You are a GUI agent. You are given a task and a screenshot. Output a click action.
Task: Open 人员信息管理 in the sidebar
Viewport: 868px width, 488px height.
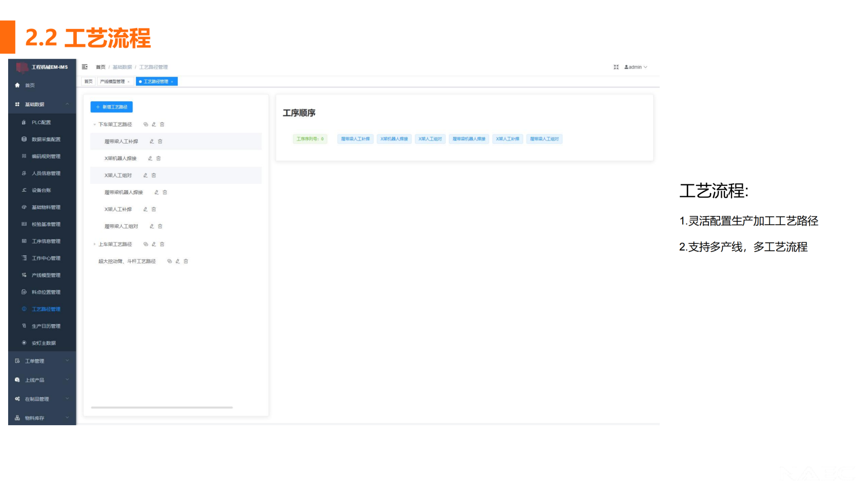click(42, 173)
